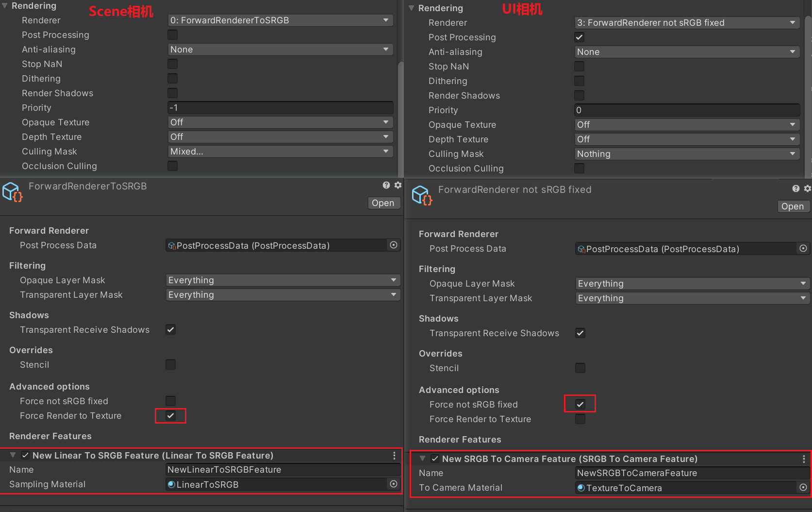The width and height of the screenshot is (812, 512).
Task: Click Open button for ForwardRendererToSRGB asset
Action: [383, 203]
